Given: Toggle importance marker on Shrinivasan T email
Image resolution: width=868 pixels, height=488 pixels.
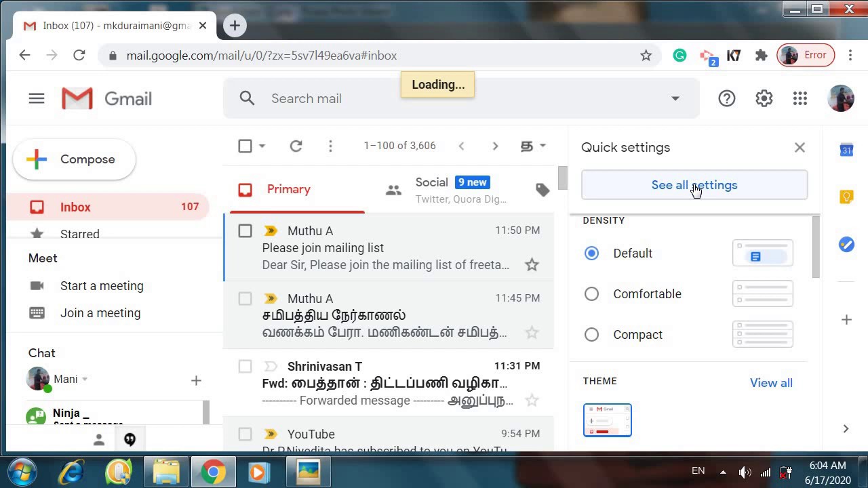Looking at the screenshot, I should (271, 366).
